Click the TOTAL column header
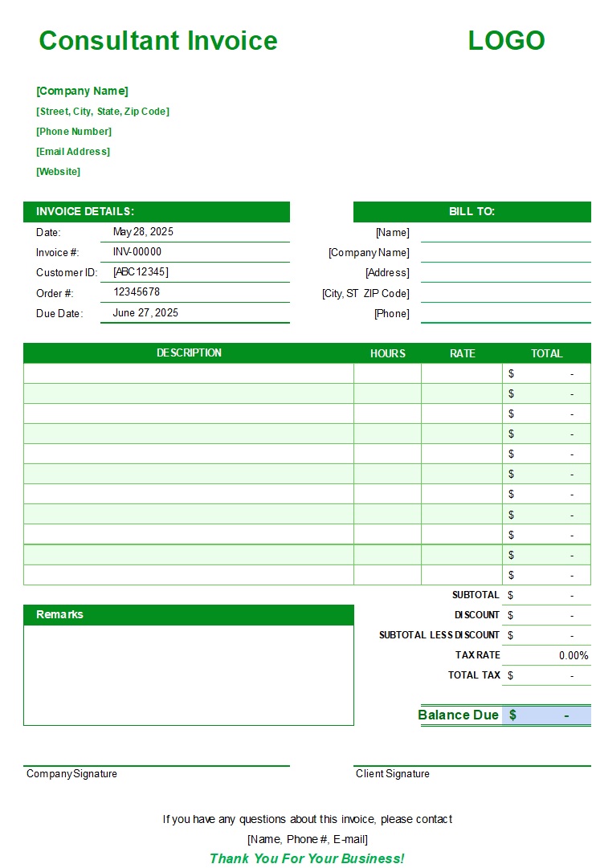Image resolution: width=592 pixels, height=868 pixels. click(x=546, y=353)
